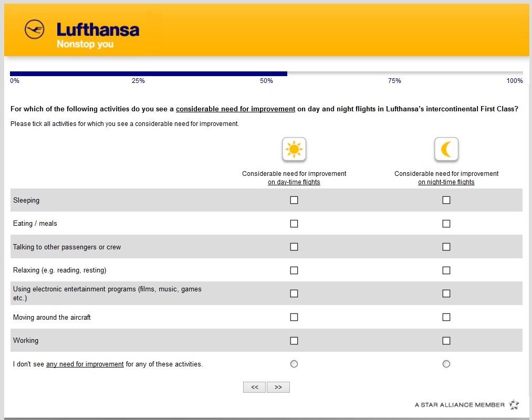Select no improvement radio for day-time flights
The width and height of the screenshot is (532, 420).
294,364
